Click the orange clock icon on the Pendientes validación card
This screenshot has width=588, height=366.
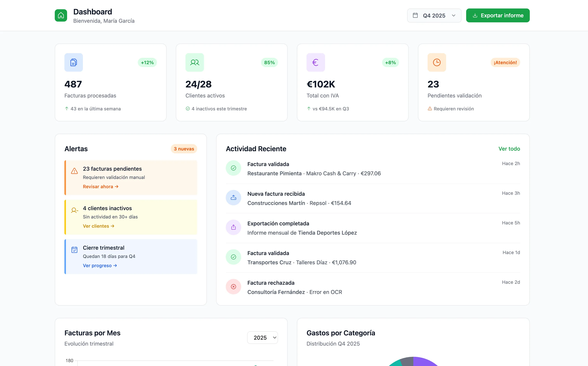pyautogui.click(x=437, y=62)
